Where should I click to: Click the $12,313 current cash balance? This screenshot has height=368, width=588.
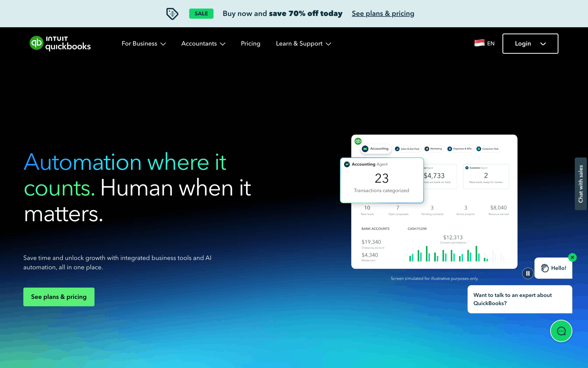(453, 239)
